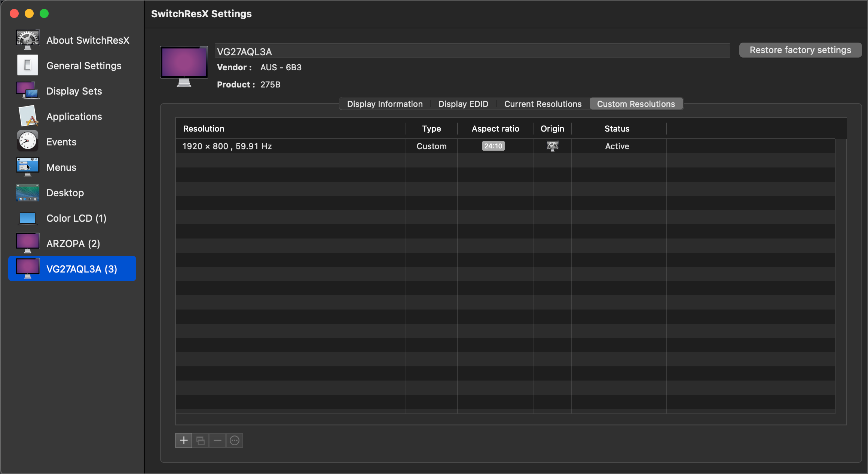
Task: Click the Applications icon in sidebar
Action: tap(27, 116)
